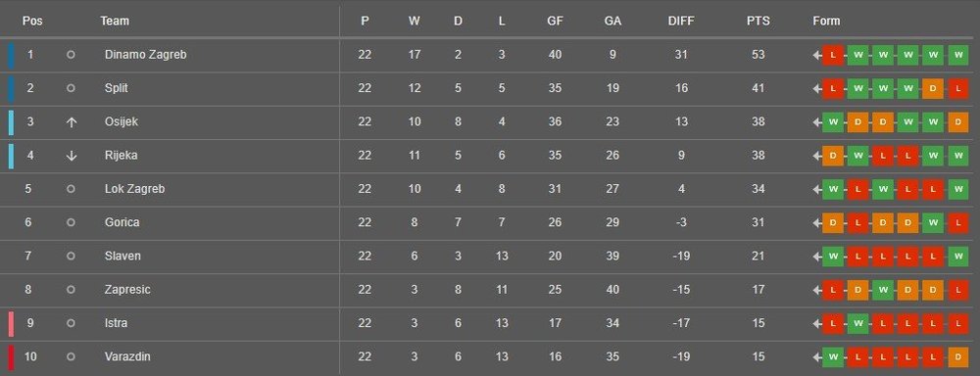Click the light blue marker beside Osijek
The width and height of the screenshot is (980, 376).
click(11, 122)
